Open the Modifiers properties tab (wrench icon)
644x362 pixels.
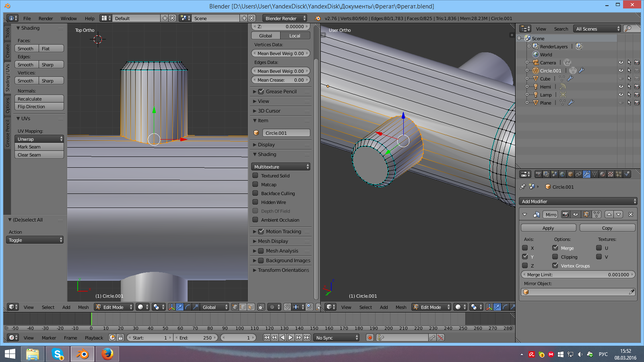click(x=586, y=174)
